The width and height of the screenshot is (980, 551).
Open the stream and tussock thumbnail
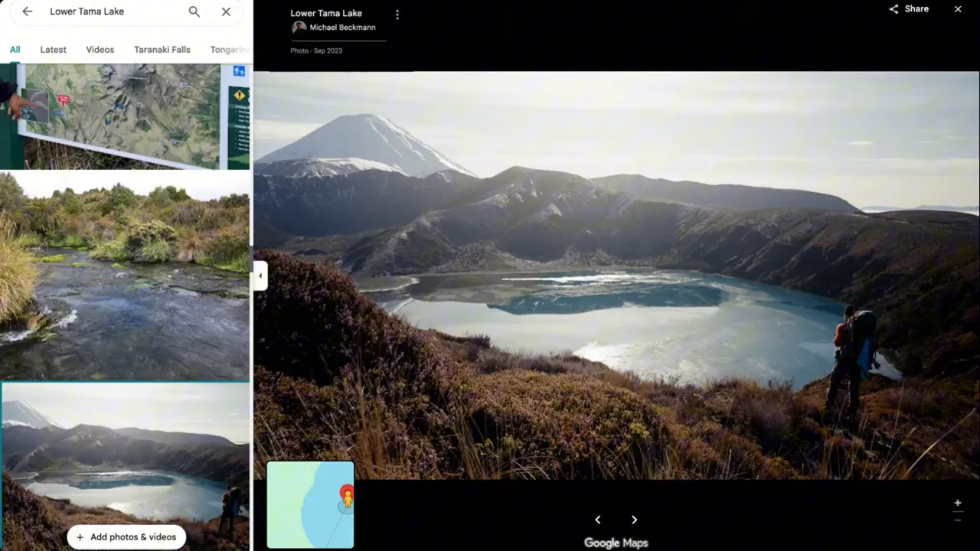tap(125, 275)
